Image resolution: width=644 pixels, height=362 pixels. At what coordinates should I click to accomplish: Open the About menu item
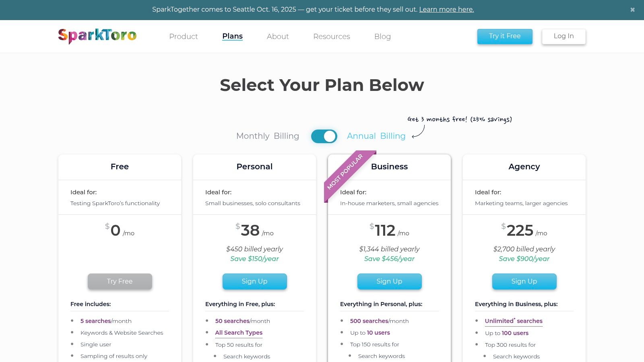click(x=278, y=36)
